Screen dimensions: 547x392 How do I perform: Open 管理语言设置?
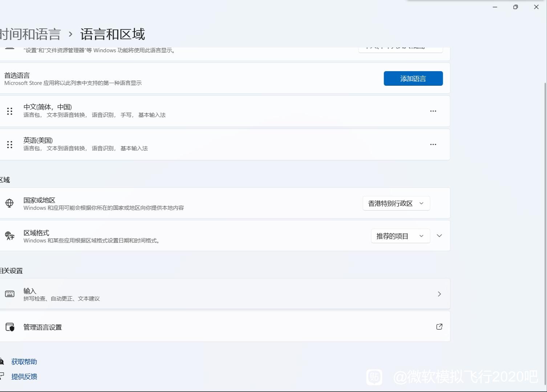tap(225, 326)
